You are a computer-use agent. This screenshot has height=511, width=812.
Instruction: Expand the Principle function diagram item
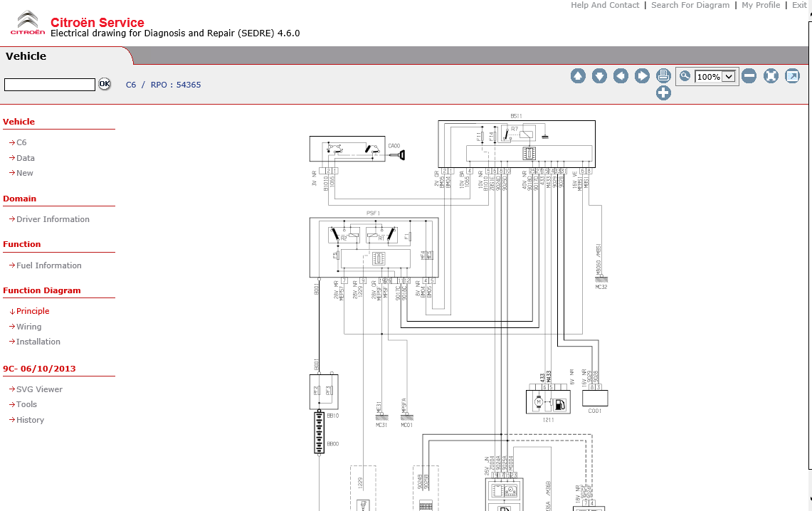[x=33, y=311]
